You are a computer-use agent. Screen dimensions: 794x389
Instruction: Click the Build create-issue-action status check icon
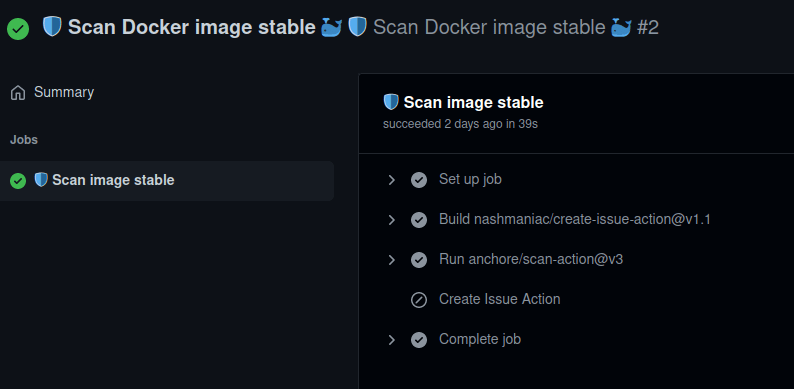pos(419,220)
